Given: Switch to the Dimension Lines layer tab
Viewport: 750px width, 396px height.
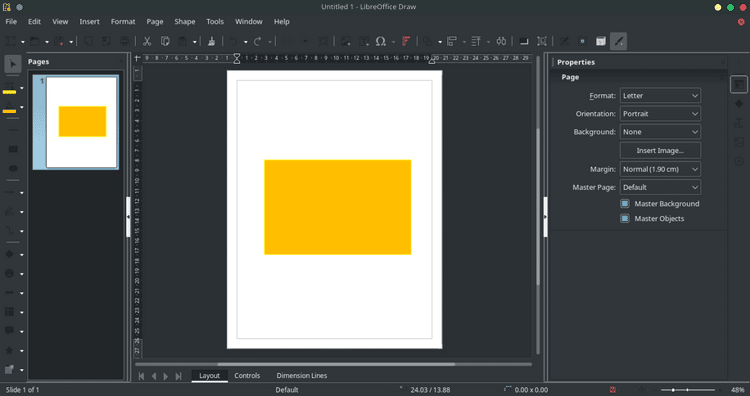Looking at the screenshot, I should click(302, 375).
